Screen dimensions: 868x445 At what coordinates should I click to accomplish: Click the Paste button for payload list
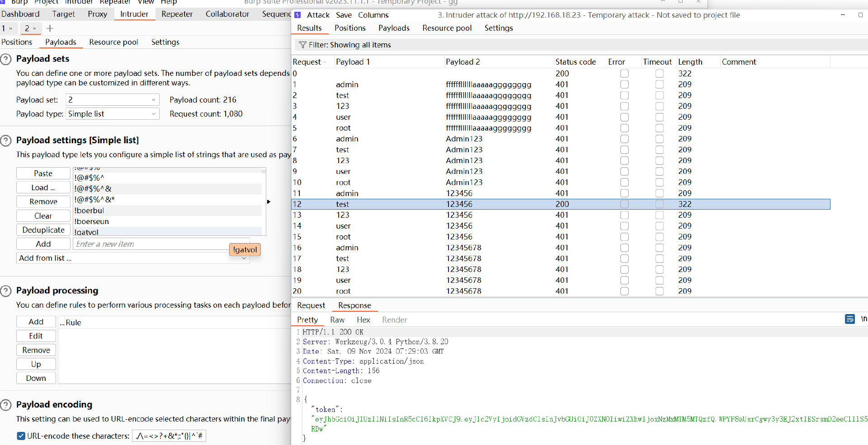43,173
